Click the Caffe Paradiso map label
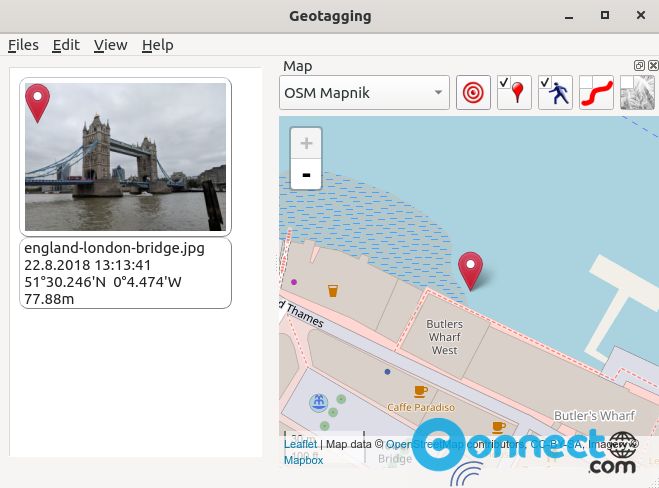 421,407
